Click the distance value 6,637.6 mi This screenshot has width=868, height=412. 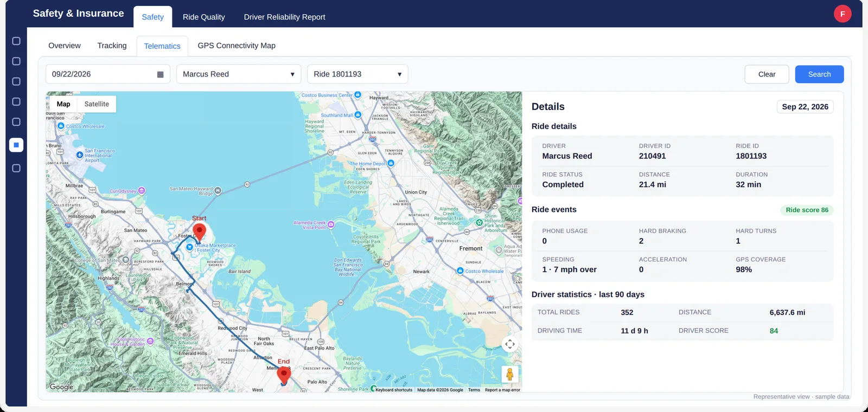(x=787, y=312)
